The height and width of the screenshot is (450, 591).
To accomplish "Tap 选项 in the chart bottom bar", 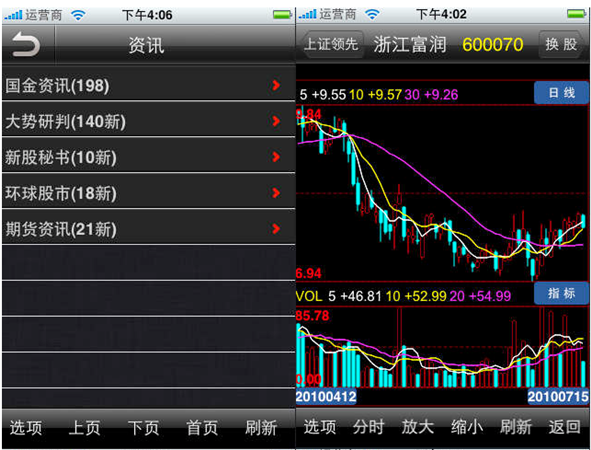I will click(320, 427).
